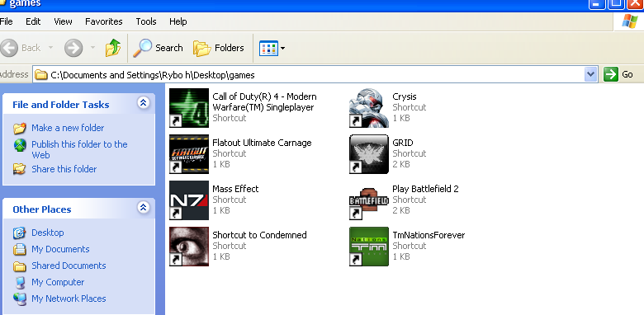Click the Up folder toolbar icon
Viewport: 644px width, 315px height.
point(113,48)
